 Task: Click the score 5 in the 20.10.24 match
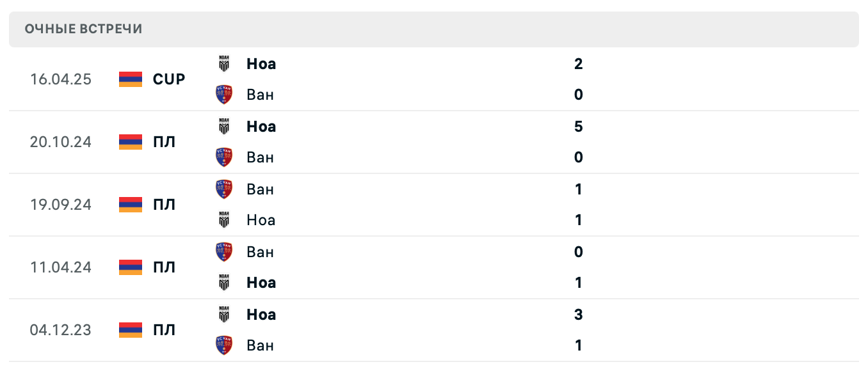579,126
